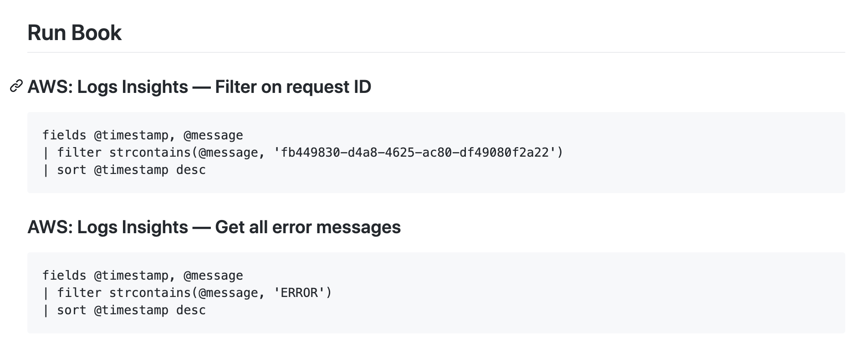Click 'desc' at the end of the first query
Viewport: 868px width, 358px height.
pos(191,170)
